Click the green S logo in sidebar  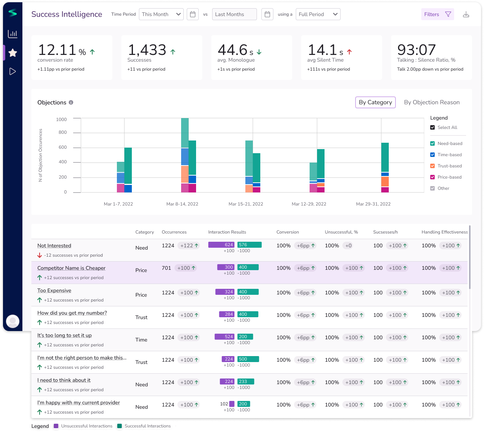coord(13,13)
